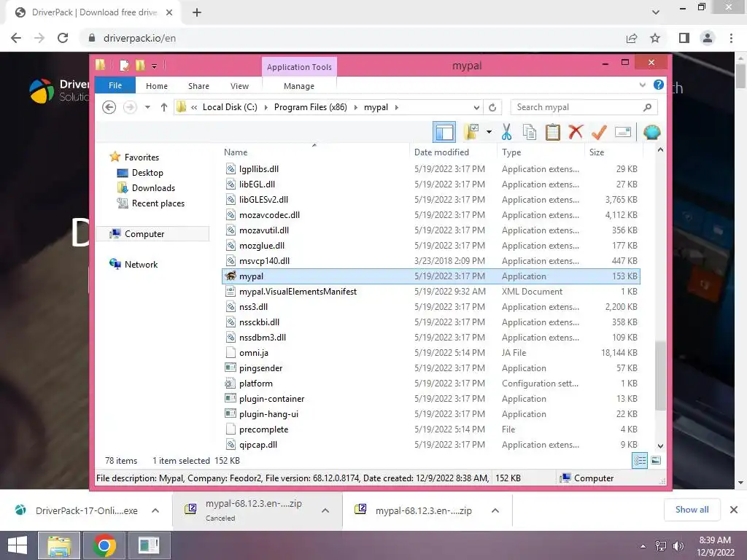Click the orange checkmark Properties icon
747x560 pixels.
(599, 132)
